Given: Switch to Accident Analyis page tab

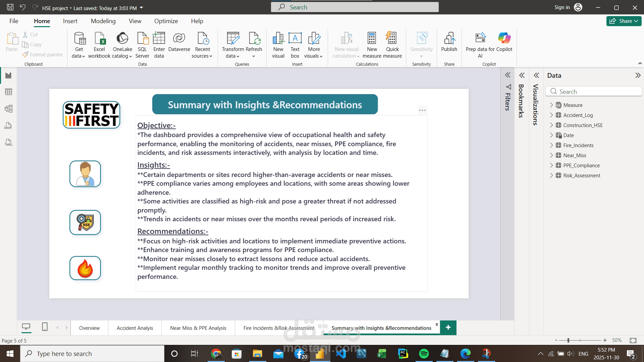Looking at the screenshot, I should [135, 328].
